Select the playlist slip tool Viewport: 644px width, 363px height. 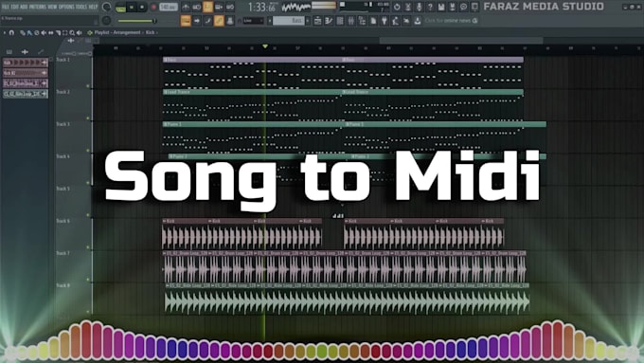pyautogui.click(x=50, y=32)
